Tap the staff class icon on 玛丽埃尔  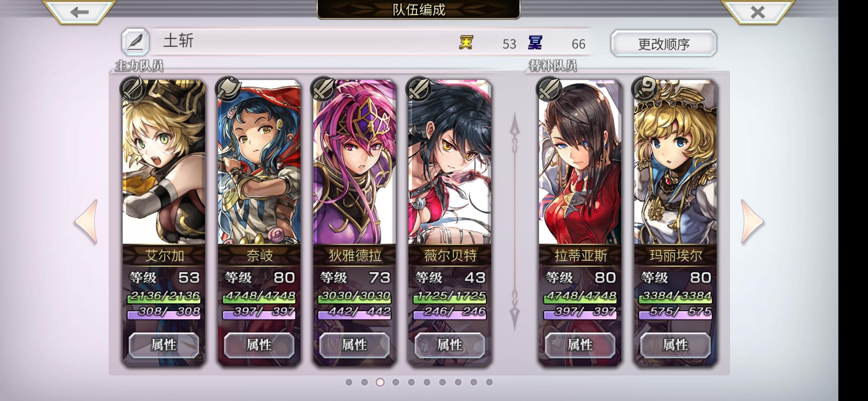pyautogui.click(x=644, y=89)
